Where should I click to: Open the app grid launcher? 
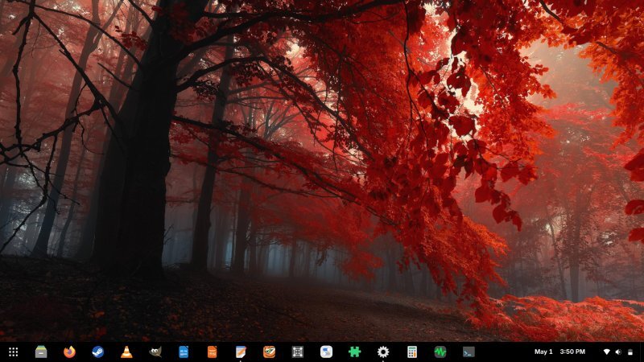(13, 352)
